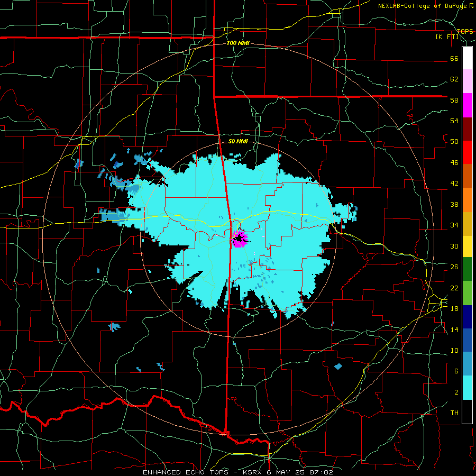
Task: Click the legend value 10
Action: [x=454, y=350]
